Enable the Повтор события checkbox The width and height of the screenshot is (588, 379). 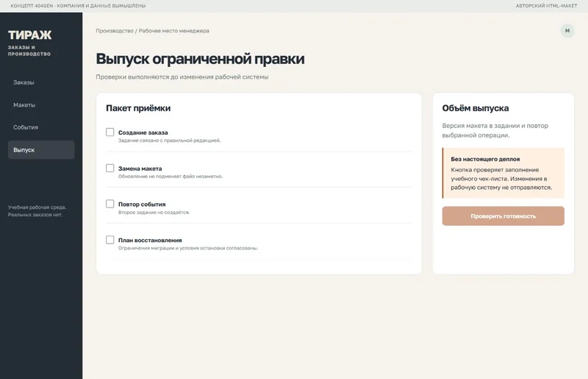tap(110, 204)
